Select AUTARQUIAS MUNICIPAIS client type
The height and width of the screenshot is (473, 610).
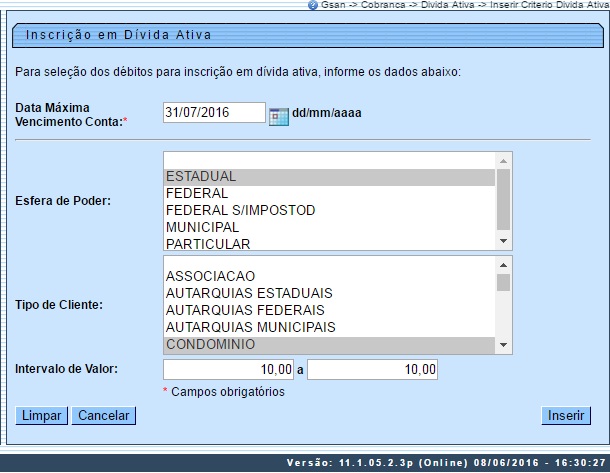coord(329,328)
